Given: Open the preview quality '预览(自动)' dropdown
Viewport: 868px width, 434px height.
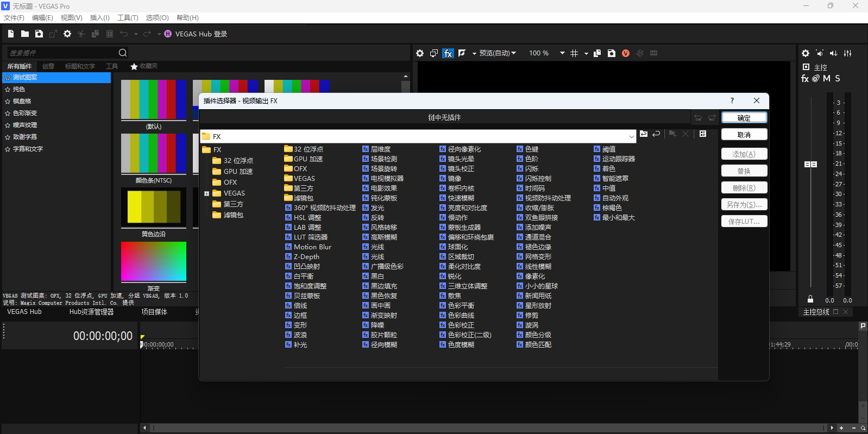Looking at the screenshot, I should click(x=498, y=53).
